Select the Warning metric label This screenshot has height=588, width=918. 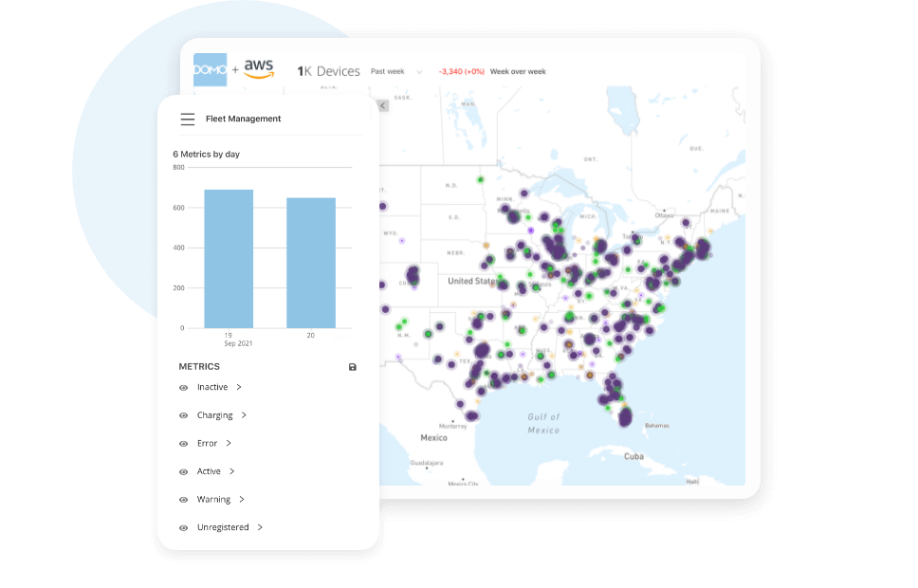click(x=213, y=500)
